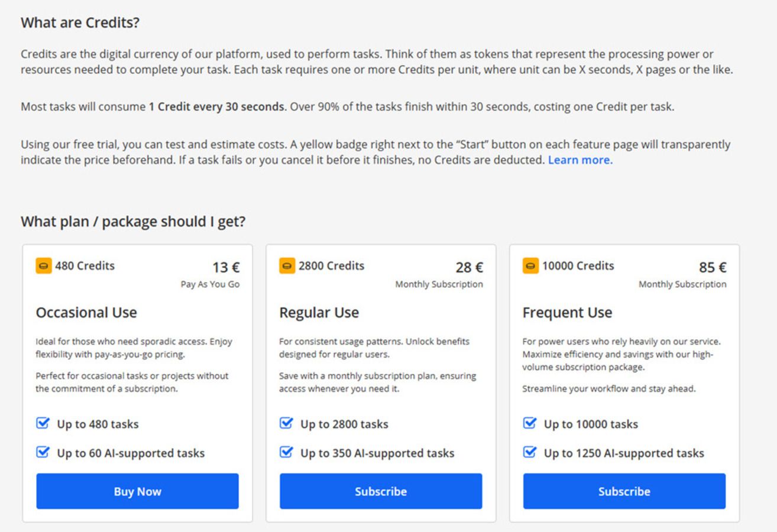The height and width of the screenshot is (532, 777).
Task: Click the 'Regular Use' plan title
Action: pyautogui.click(x=319, y=313)
